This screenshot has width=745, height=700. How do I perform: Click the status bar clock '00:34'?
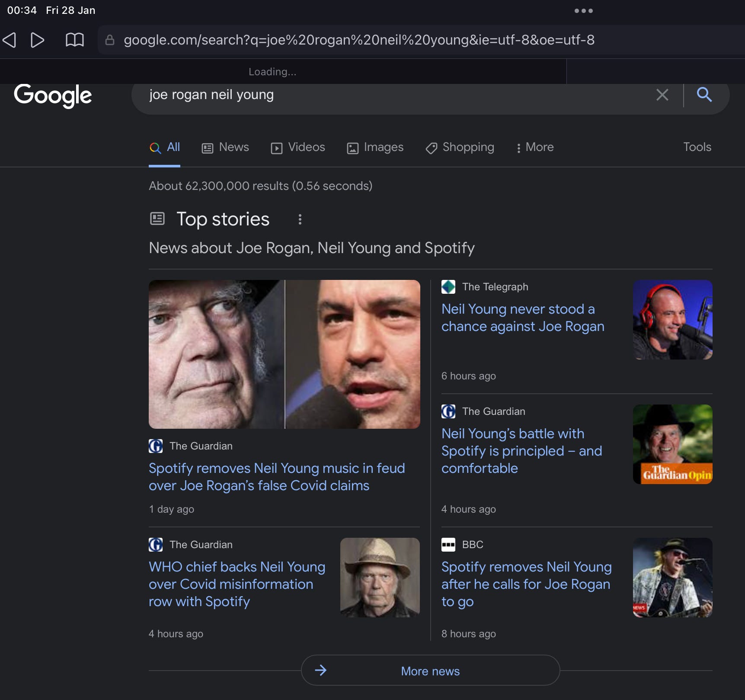pyautogui.click(x=22, y=10)
